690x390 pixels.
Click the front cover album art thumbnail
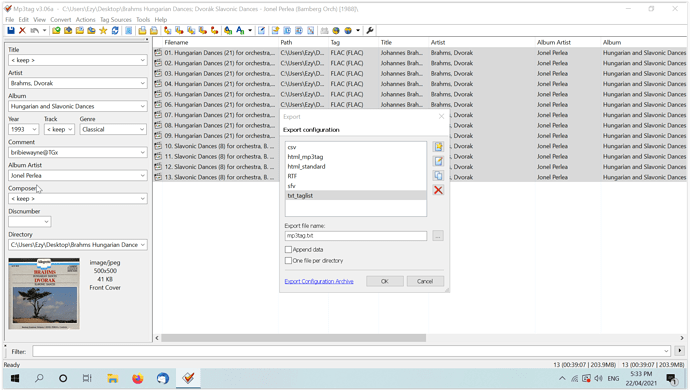pos(44,294)
